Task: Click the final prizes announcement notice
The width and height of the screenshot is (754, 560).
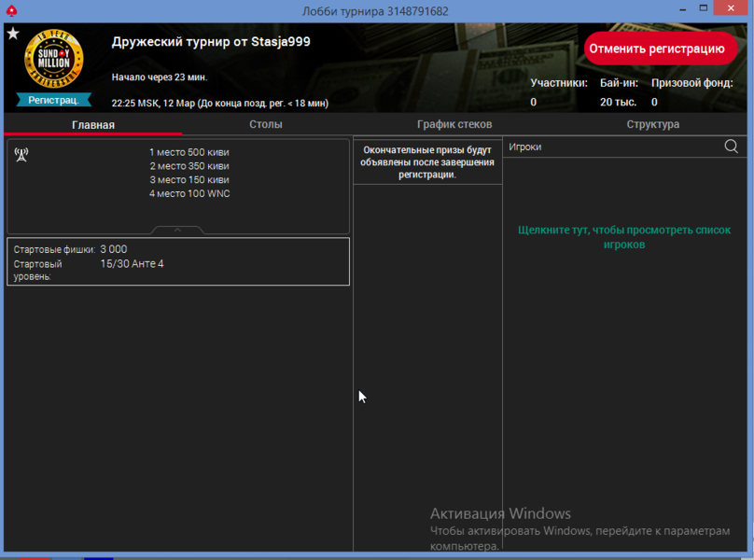Action: click(427, 161)
